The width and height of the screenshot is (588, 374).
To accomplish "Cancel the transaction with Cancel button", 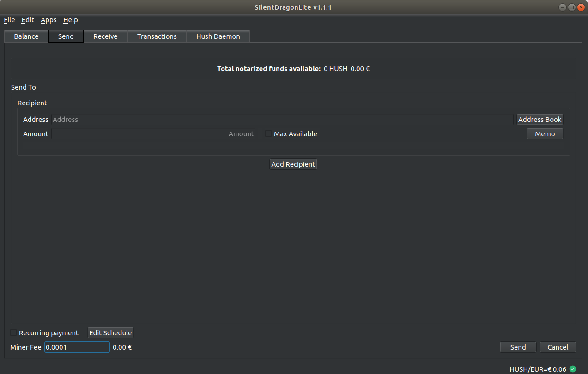I will click(558, 347).
